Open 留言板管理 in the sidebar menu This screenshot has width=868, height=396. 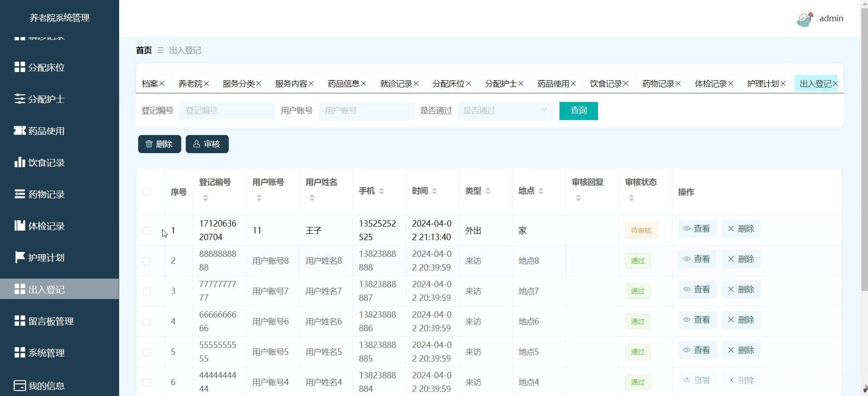point(51,321)
